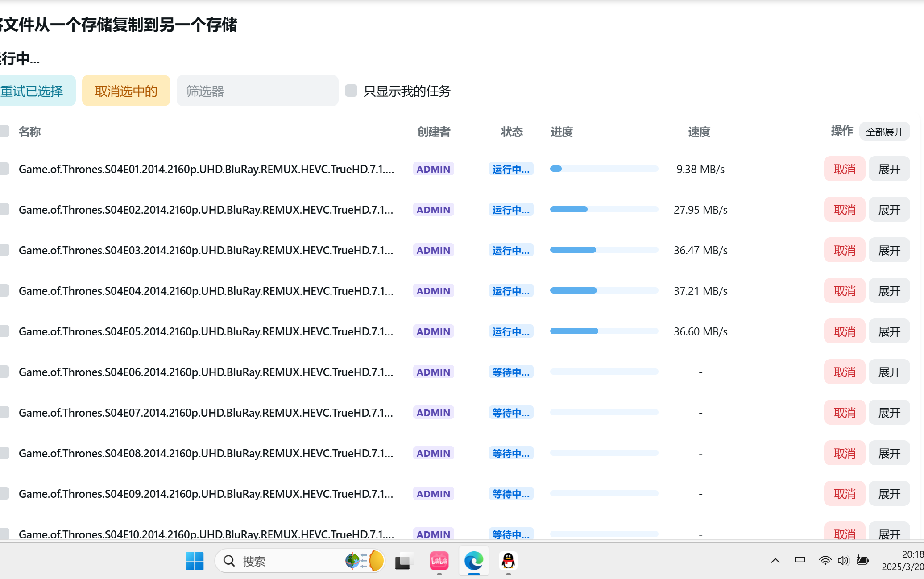Click the 名称 column header
924x579 pixels.
(29, 132)
